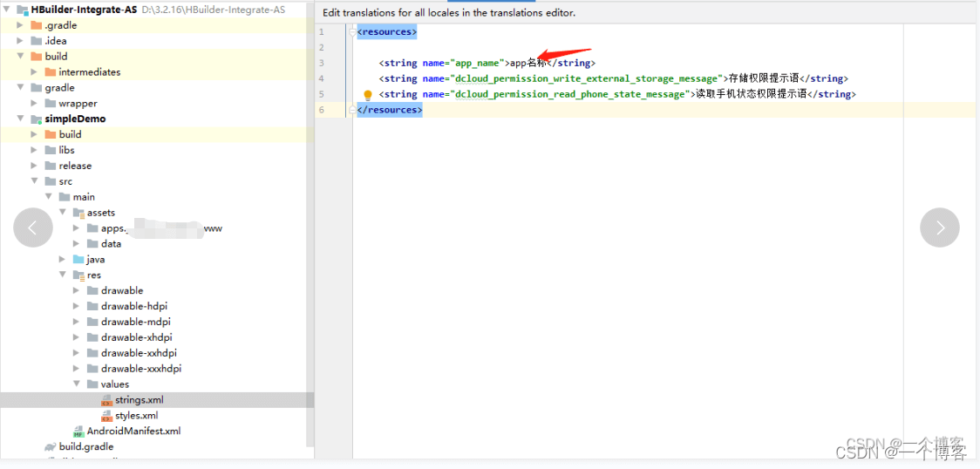
Task: Select the libs folder
Action: (66, 150)
